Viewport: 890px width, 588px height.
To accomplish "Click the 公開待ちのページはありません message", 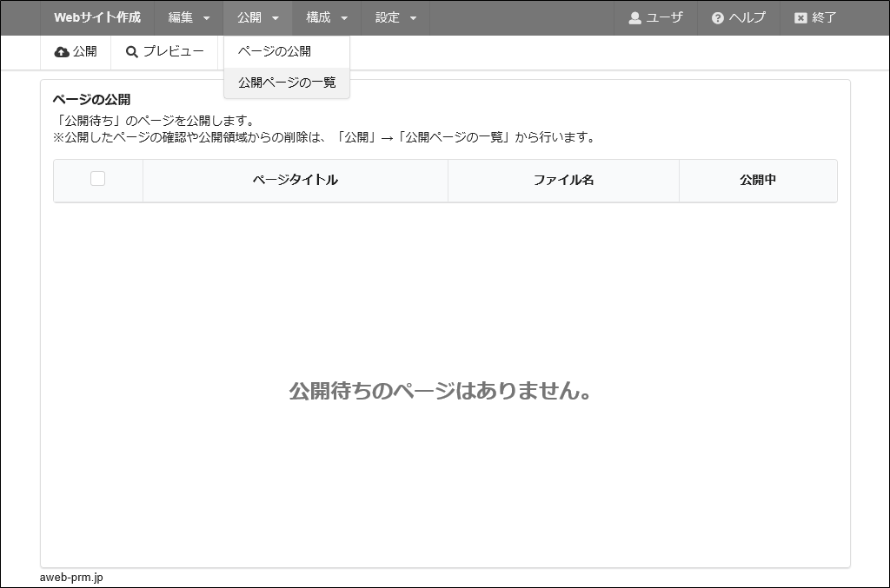I will [x=441, y=391].
